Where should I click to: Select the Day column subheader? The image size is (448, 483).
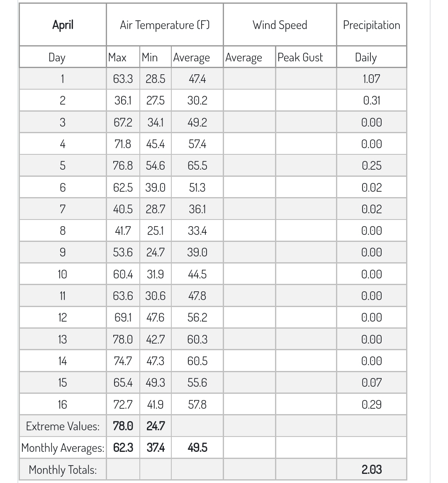57,57
